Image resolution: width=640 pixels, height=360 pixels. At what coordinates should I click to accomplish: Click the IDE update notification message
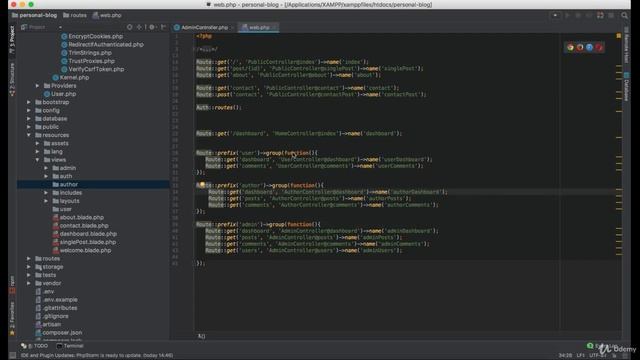(x=97, y=356)
